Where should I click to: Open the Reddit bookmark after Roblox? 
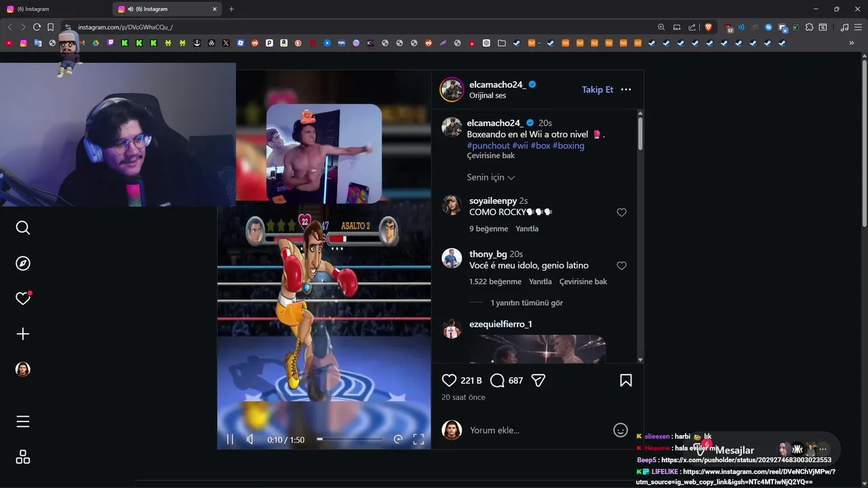(255, 43)
